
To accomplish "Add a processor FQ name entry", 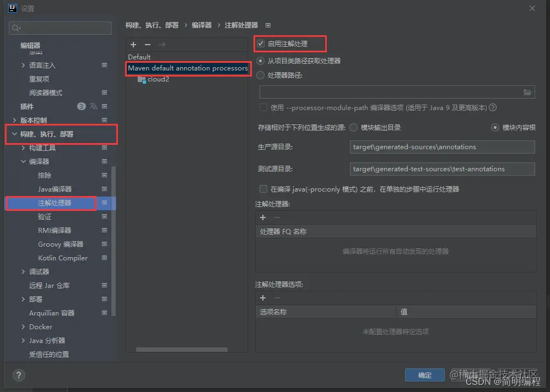I will (263, 217).
